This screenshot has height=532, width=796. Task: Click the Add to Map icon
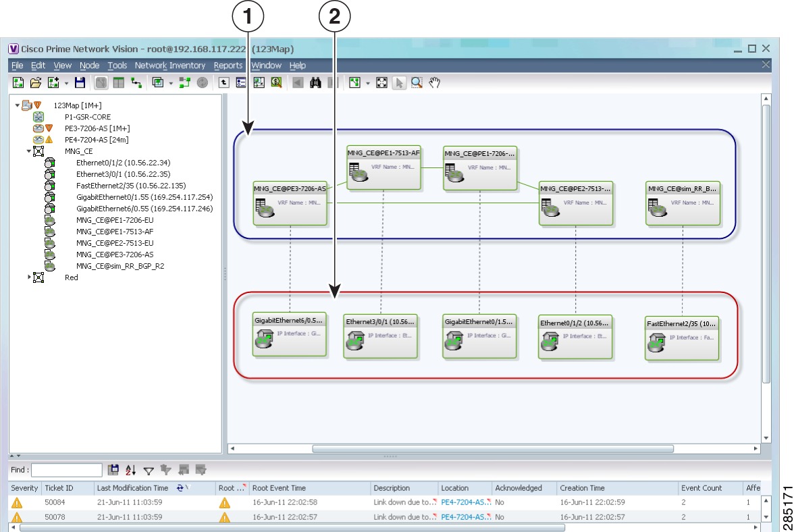(x=53, y=83)
